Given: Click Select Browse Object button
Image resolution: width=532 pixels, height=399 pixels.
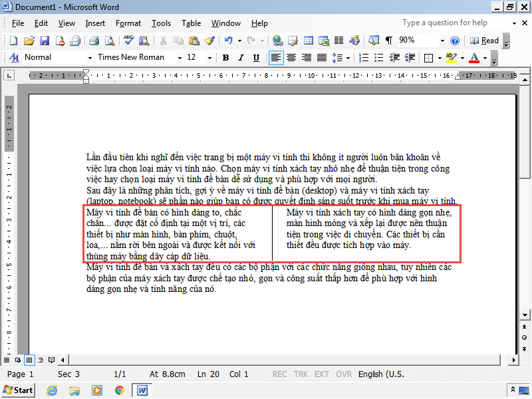Looking at the screenshot, I should pyautogui.click(x=525, y=337).
